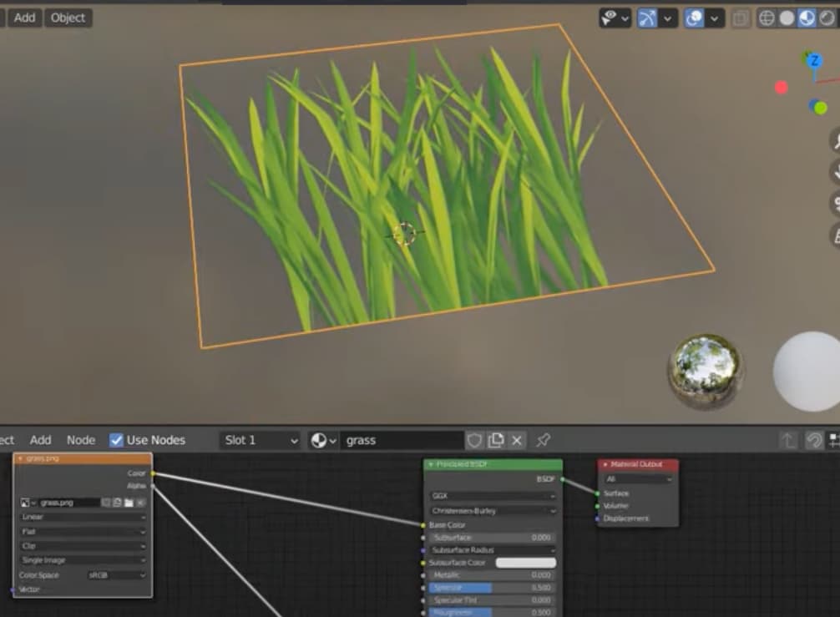Open the Node menu in shader editor

(x=80, y=440)
